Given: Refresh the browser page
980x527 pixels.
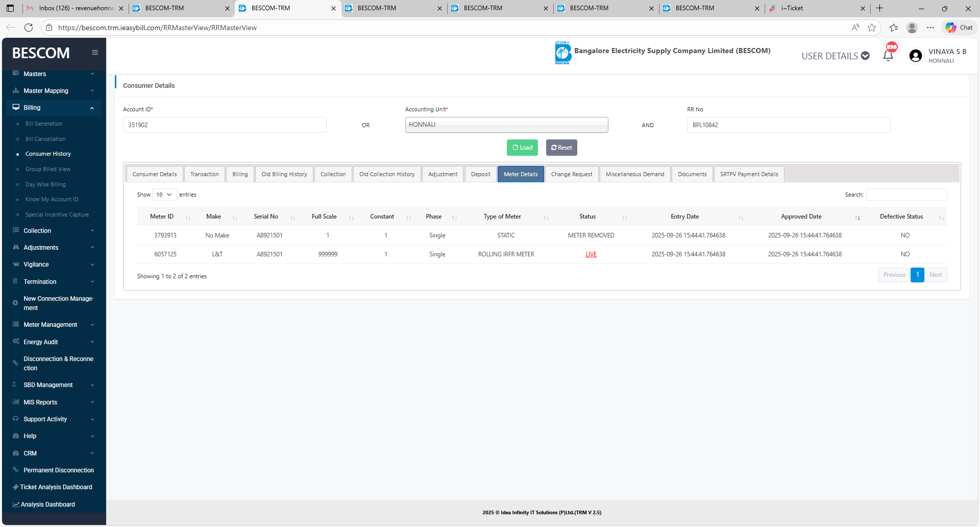Looking at the screenshot, I should 29,28.
